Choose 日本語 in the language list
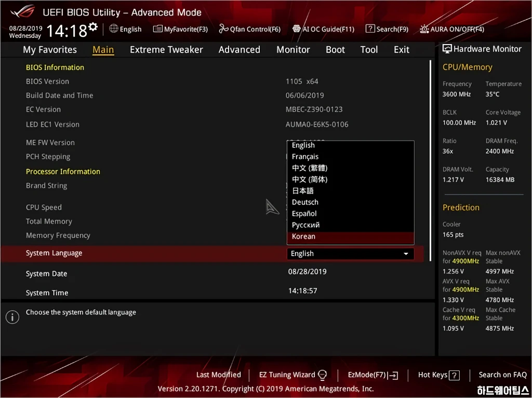This screenshot has height=398, width=532. pyautogui.click(x=351, y=191)
